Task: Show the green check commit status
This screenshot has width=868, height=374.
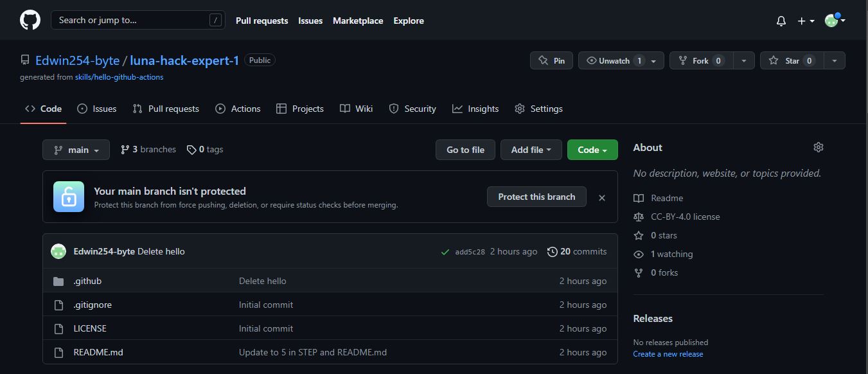Action: click(445, 252)
